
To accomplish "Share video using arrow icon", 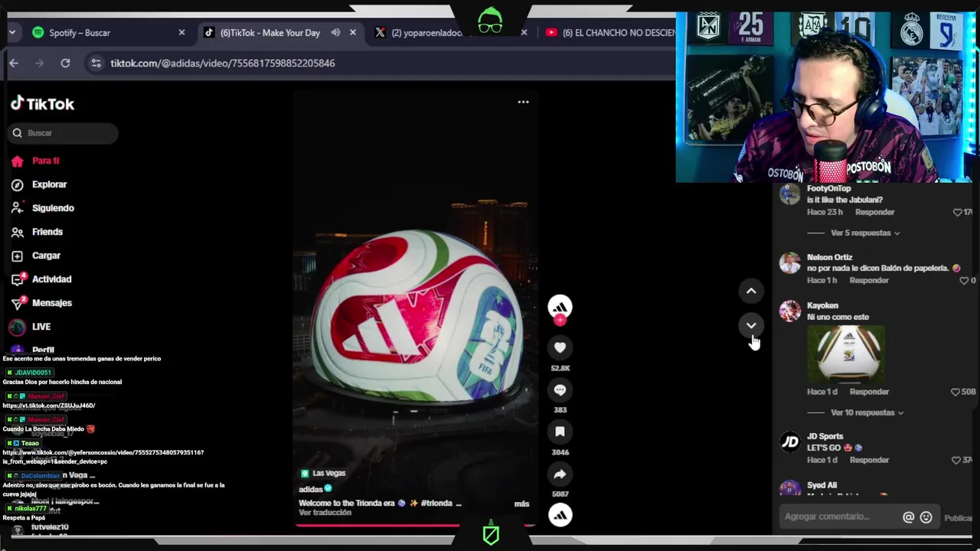I will [x=560, y=474].
